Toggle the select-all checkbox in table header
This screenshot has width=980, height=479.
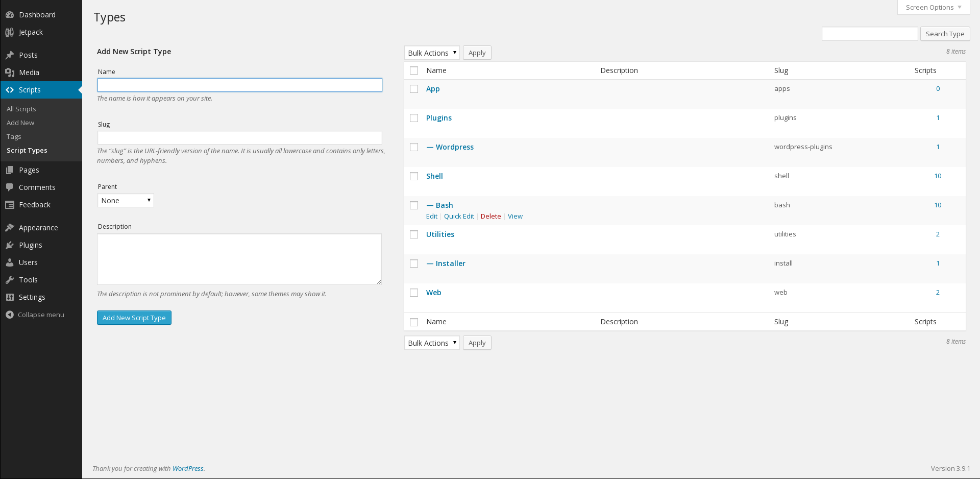tap(414, 70)
